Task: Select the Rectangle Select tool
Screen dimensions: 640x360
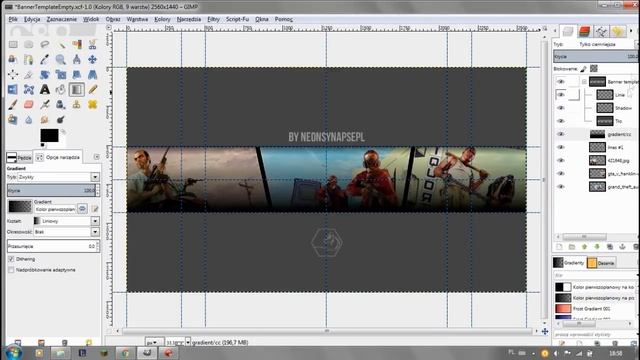Action: 13,44
